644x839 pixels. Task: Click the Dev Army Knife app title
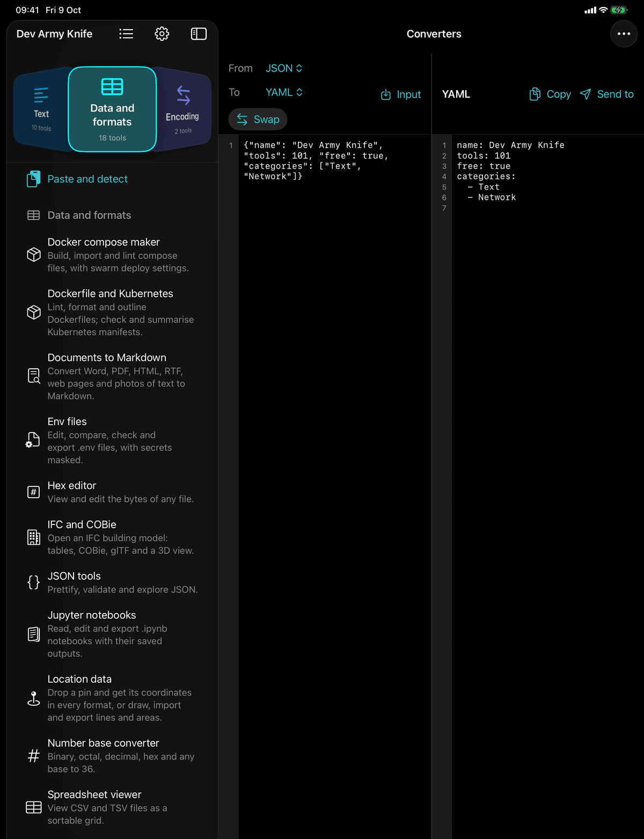[x=54, y=34]
